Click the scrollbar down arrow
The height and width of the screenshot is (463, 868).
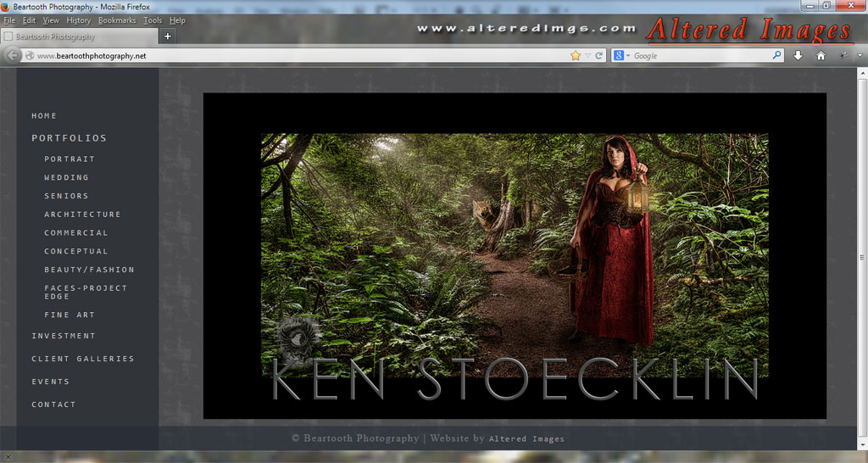pos(862,446)
